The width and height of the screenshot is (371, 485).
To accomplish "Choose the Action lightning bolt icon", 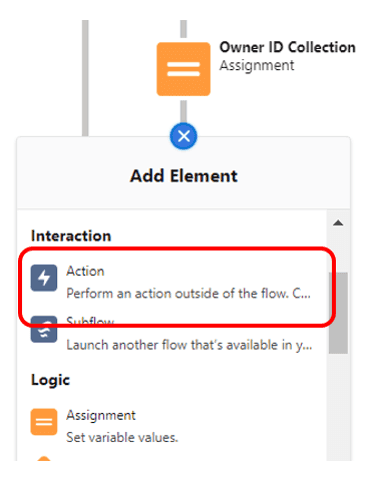I will [x=44, y=278].
